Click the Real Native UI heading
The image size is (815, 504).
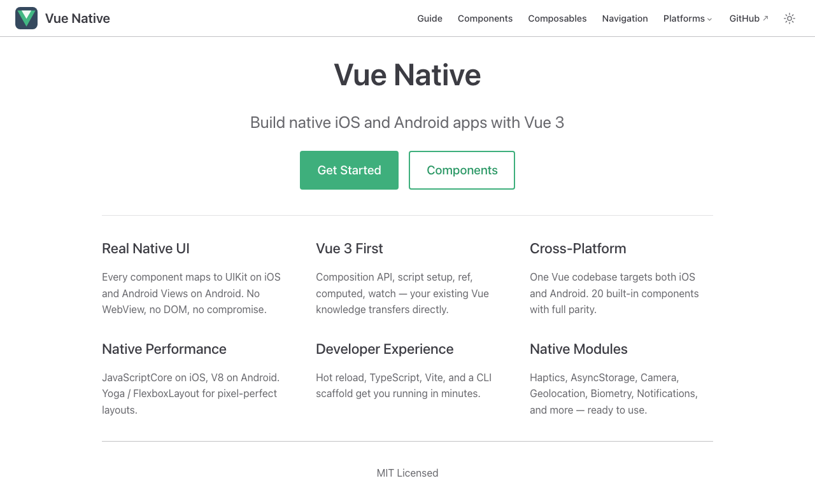coord(146,248)
